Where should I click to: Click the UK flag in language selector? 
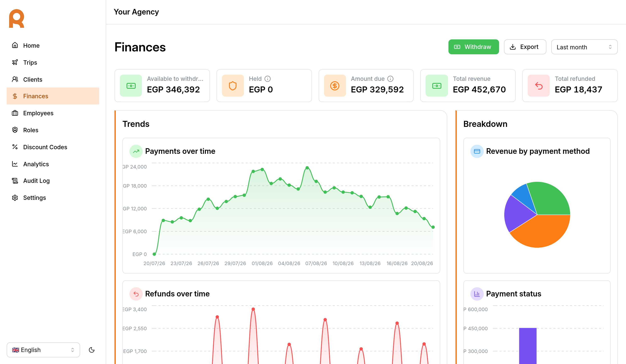[16, 350]
